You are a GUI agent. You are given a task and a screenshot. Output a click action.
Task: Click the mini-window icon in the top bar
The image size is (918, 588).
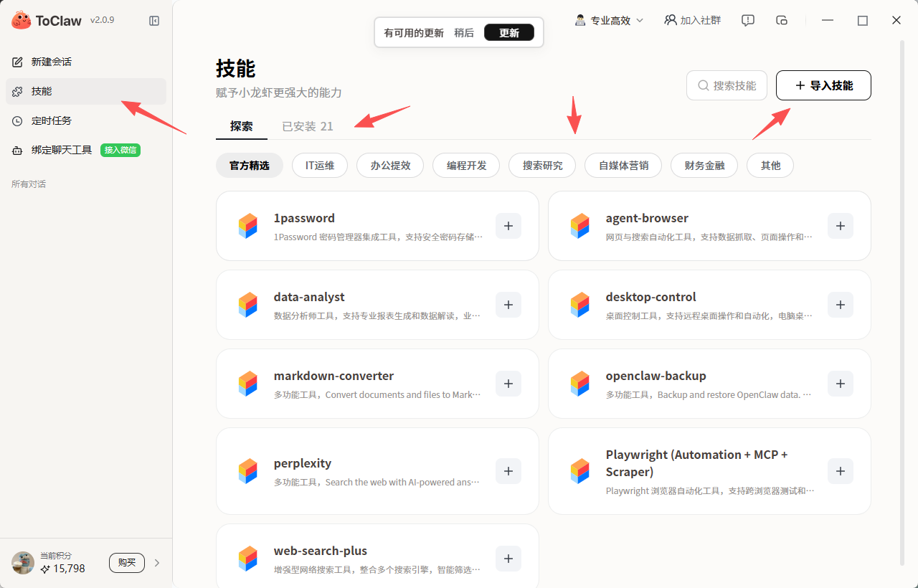point(782,20)
